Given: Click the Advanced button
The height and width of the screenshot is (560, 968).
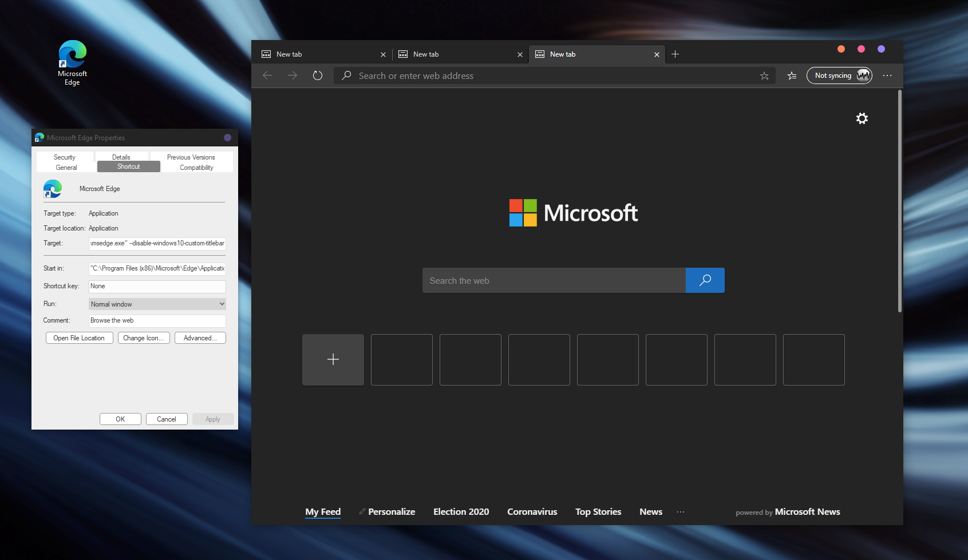Looking at the screenshot, I should pyautogui.click(x=200, y=338).
